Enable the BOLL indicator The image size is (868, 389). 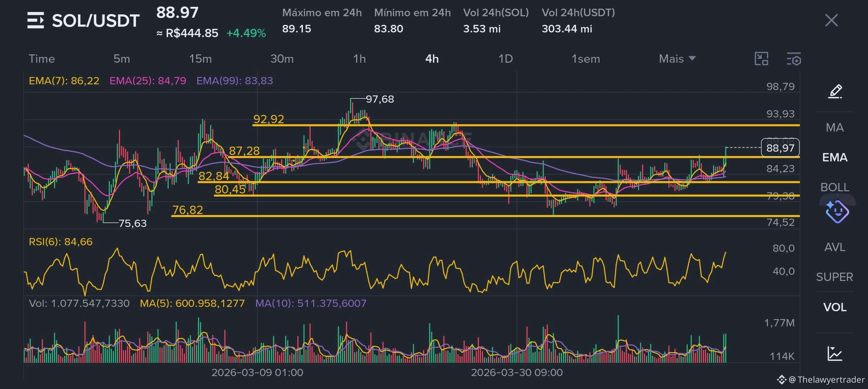coord(835,187)
